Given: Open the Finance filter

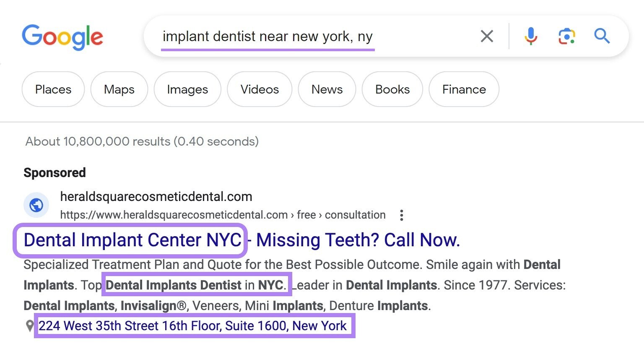Looking at the screenshot, I should tap(464, 89).
